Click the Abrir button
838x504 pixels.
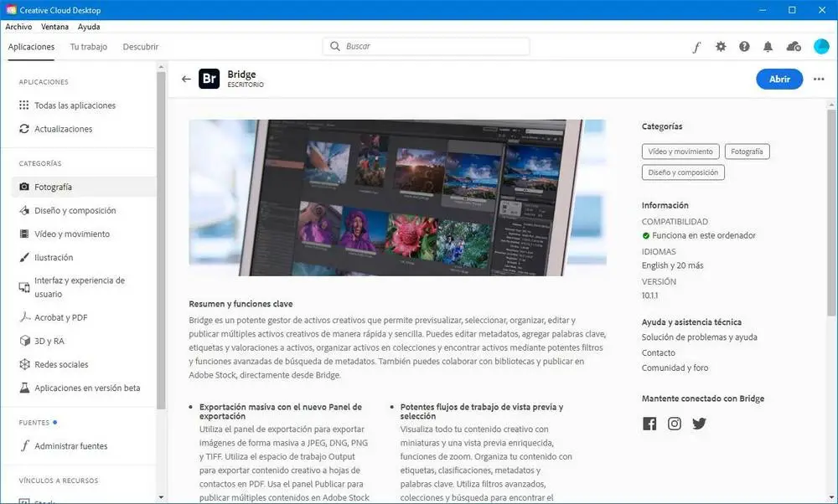pyautogui.click(x=779, y=79)
